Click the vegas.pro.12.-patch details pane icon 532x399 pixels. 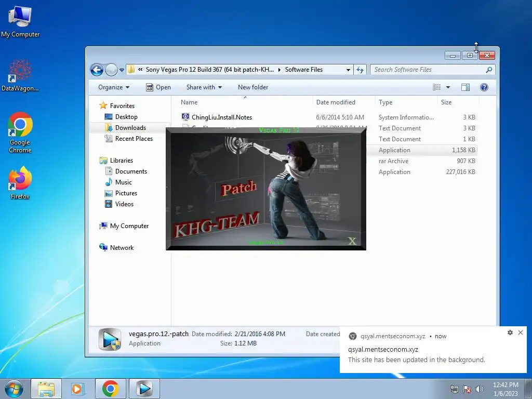(x=110, y=339)
